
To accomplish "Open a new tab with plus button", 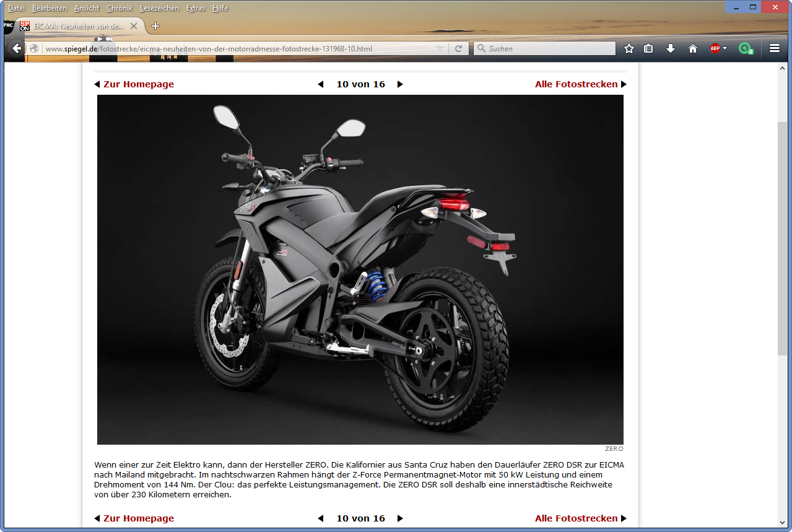I will 155,26.
